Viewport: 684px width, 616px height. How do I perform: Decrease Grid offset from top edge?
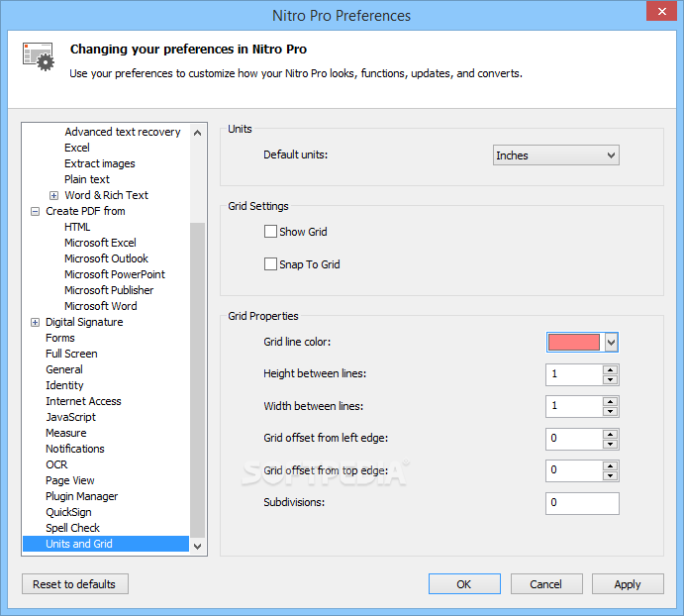(611, 475)
